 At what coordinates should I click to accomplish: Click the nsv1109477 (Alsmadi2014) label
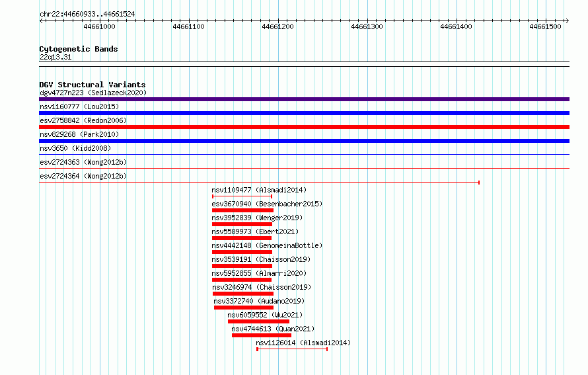[259, 190]
